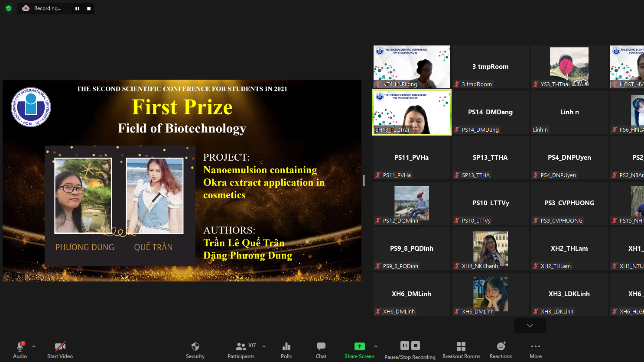Image resolution: width=644 pixels, height=362 pixels.
Task: Click Pause/Stop Recording in the toolbar
Action: (410, 350)
